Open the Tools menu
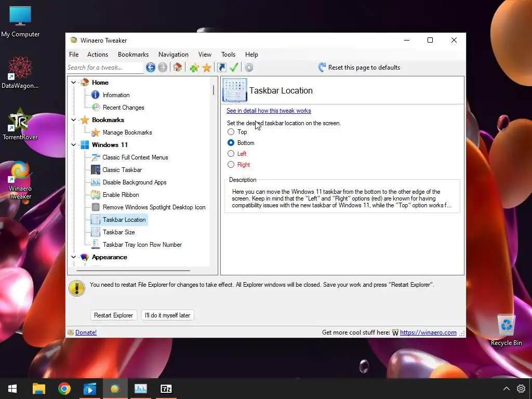Image resolution: width=532 pixels, height=399 pixels. coord(229,54)
